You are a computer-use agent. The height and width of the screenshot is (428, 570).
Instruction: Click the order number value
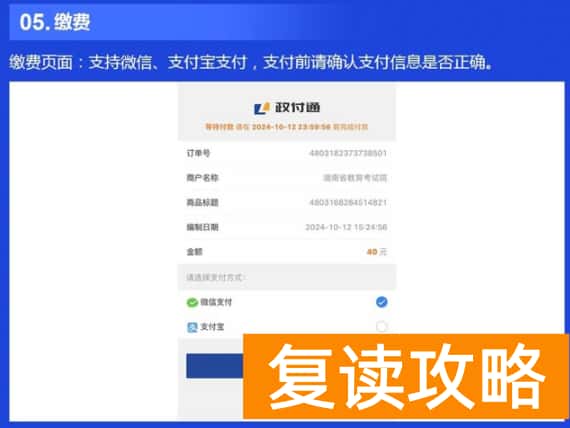tap(348, 153)
